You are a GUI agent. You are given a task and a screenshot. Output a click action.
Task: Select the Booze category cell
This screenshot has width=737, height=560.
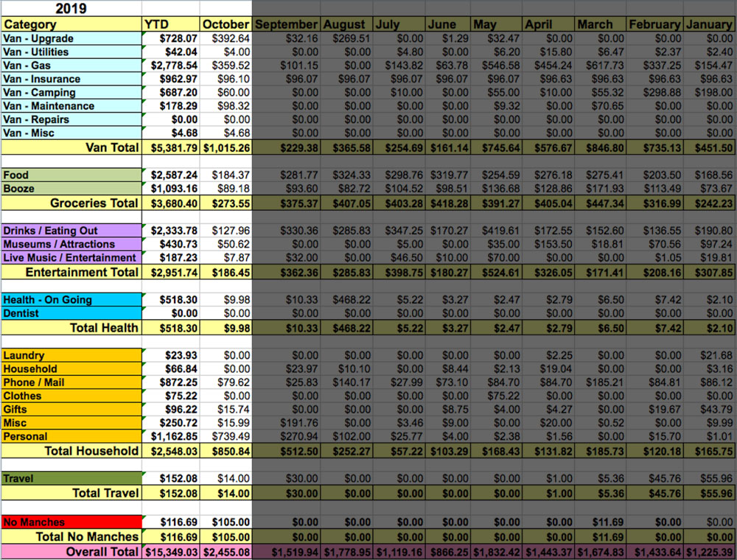point(70,189)
